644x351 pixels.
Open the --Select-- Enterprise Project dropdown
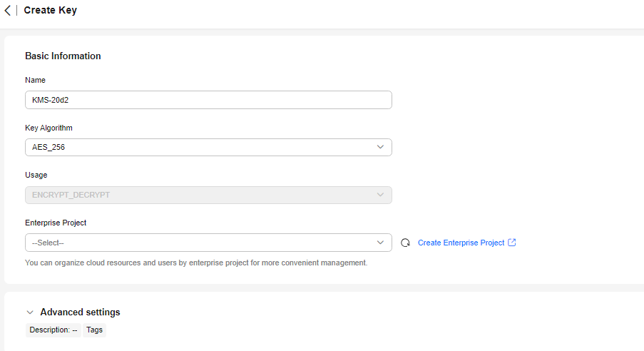208,243
